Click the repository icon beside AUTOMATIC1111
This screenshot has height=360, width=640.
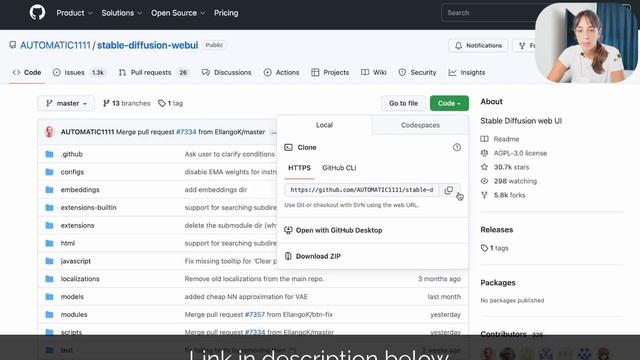[x=13, y=45]
